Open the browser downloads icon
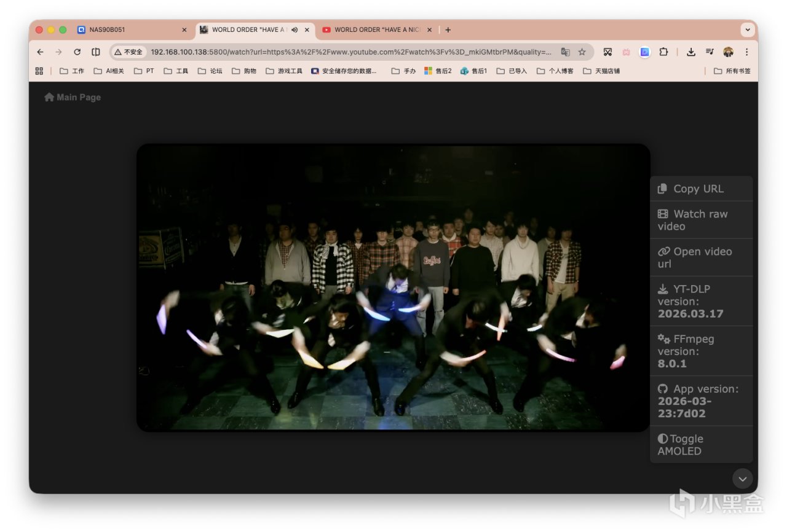The width and height of the screenshot is (787, 532). coord(691,52)
